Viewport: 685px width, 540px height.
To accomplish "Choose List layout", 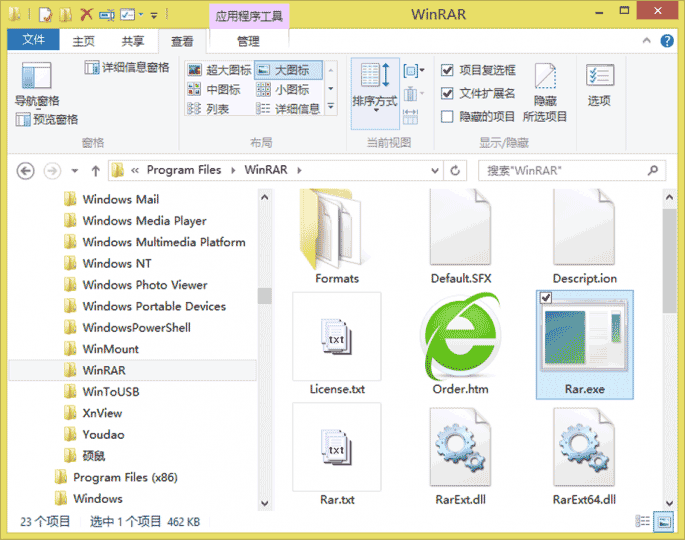I will coord(208,108).
